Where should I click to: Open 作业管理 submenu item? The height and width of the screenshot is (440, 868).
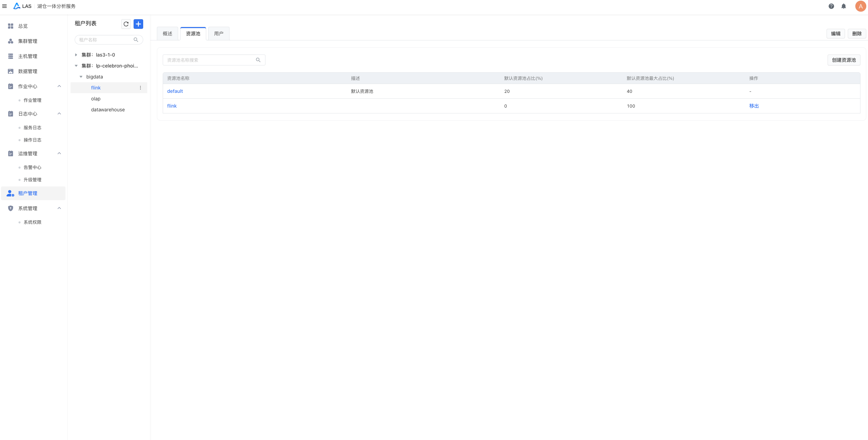[x=33, y=100]
